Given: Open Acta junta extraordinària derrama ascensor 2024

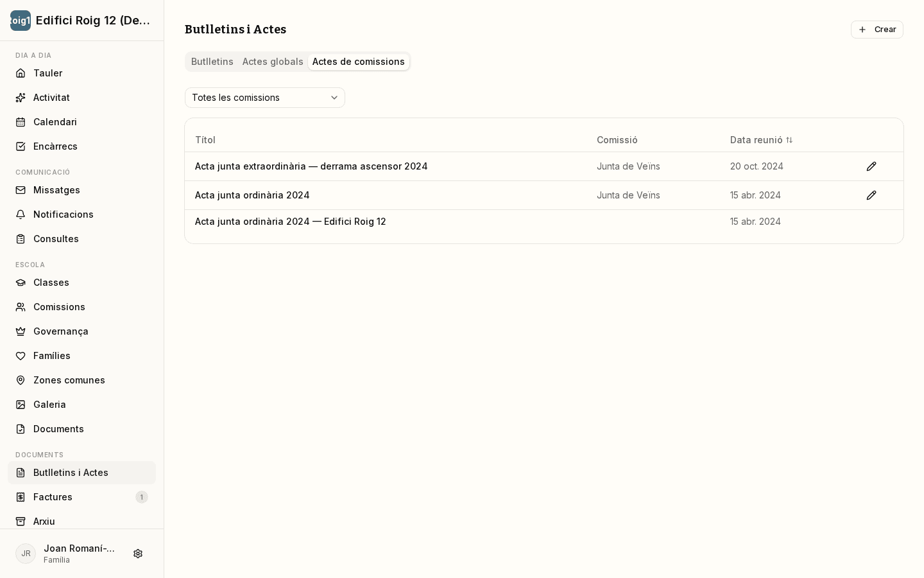Looking at the screenshot, I should [311, 166].
